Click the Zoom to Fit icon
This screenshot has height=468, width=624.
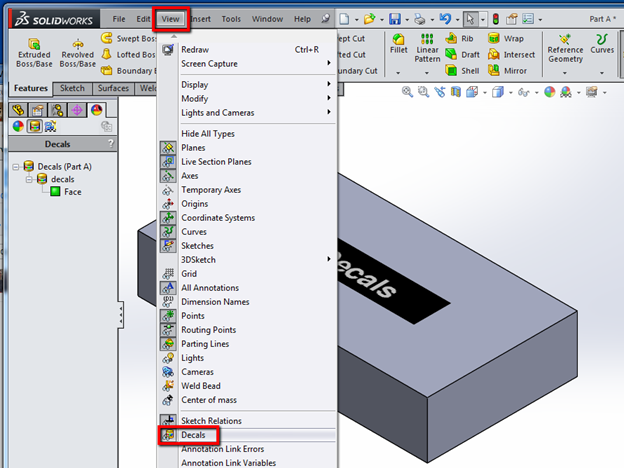tap(407, 92)
